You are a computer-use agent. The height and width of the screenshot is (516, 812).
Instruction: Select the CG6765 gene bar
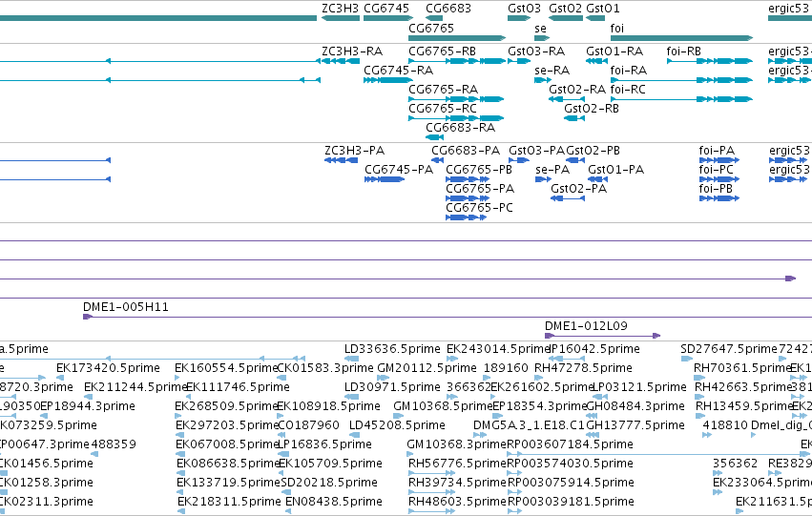coord(457,38)
